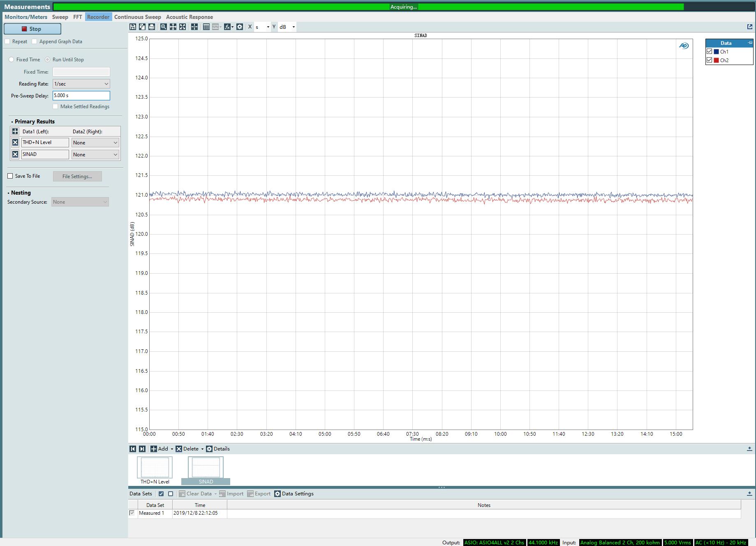Open THD+N Level Data2 None dropdown
The width and height of the screenshot is (756, 546).
[x=95, y=143]
